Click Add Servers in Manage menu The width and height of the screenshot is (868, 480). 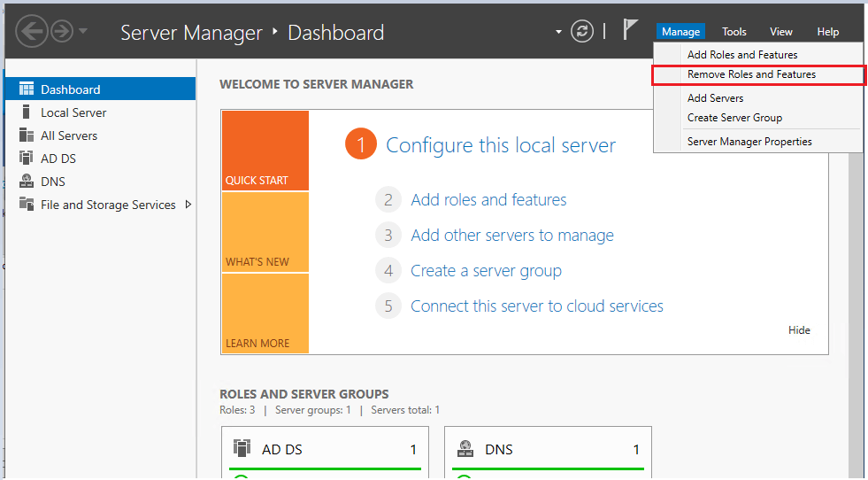(715, 98)
